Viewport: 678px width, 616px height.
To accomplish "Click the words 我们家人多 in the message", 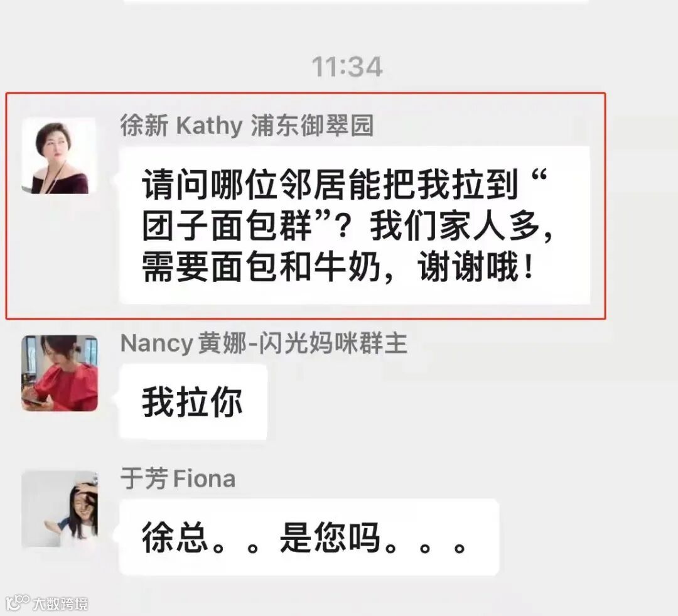I will [455, 226].
